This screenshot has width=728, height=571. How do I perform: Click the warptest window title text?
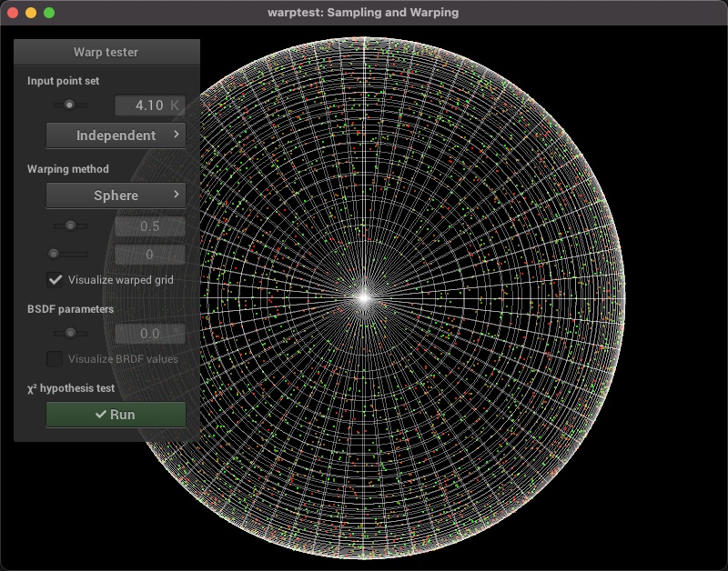pos(363,13)
